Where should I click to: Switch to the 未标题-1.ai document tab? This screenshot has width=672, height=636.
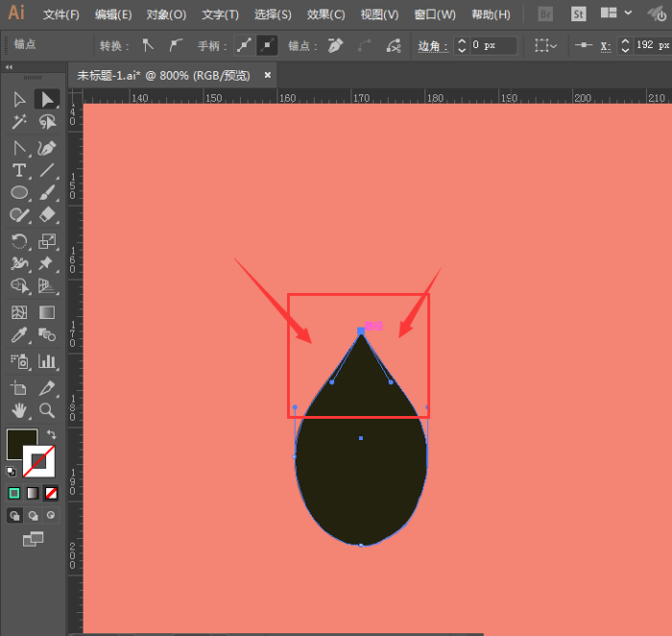(x=163, y=75)
